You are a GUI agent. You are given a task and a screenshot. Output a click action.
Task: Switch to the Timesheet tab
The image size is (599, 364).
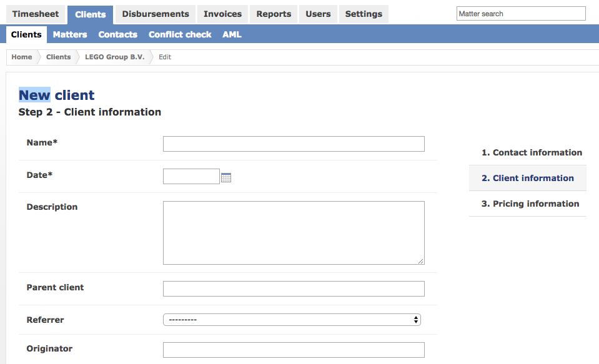(x=36, y=14)
